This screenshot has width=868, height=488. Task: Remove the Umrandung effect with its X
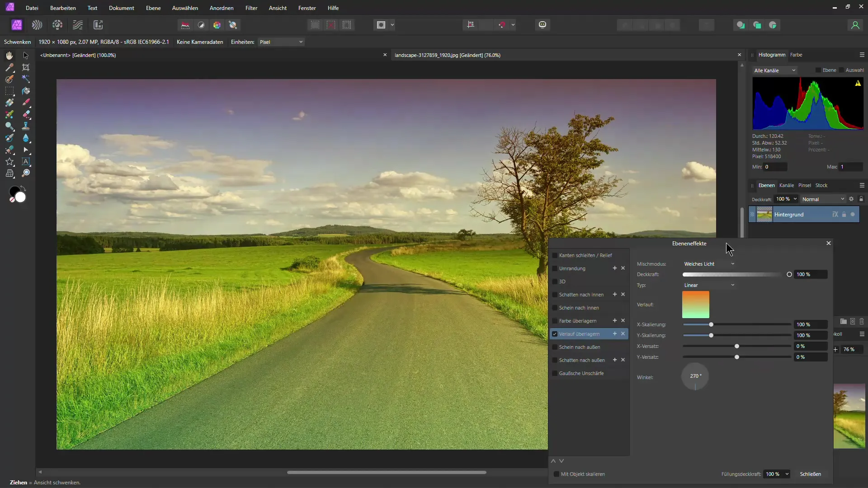[623, 268]
